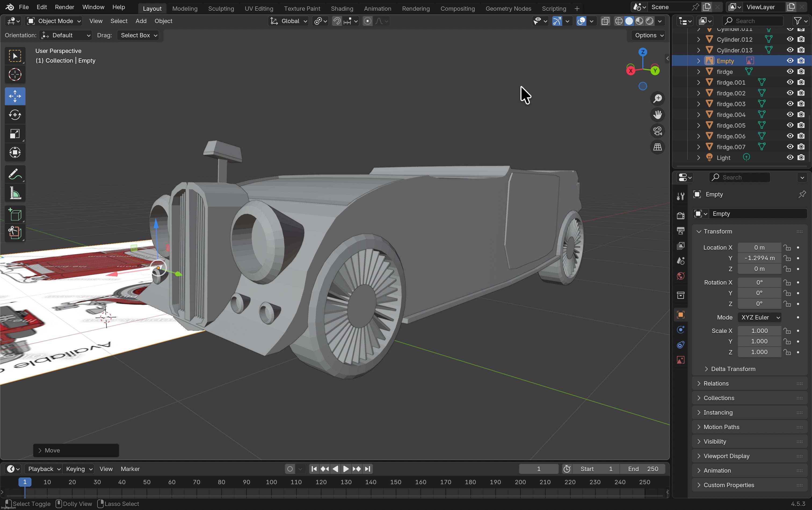Open the rotation Mode dropdown
Screen dimensions: 812x510
(x=759, y=317)
